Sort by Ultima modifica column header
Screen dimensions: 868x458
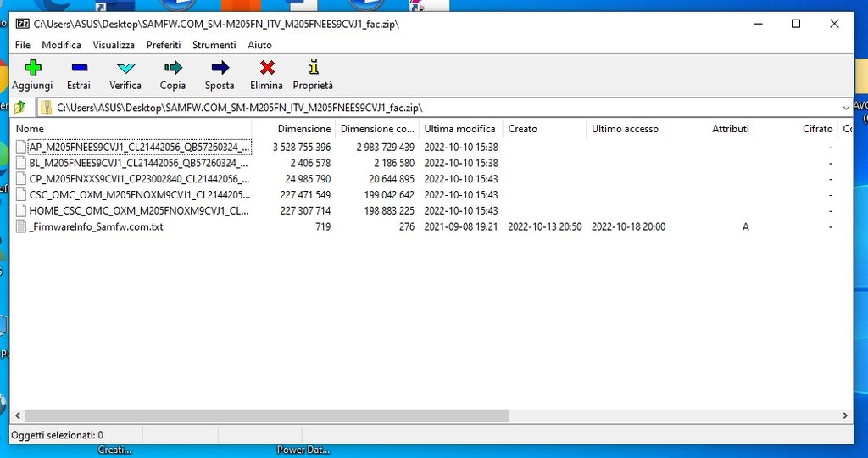pyautogui.click(x=460, y=128)
